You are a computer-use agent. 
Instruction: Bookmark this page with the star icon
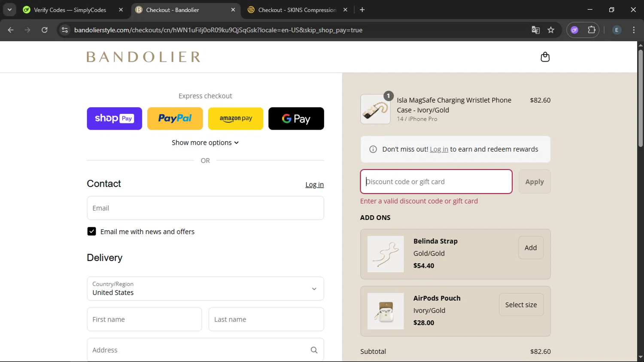(x=551, y=30)
